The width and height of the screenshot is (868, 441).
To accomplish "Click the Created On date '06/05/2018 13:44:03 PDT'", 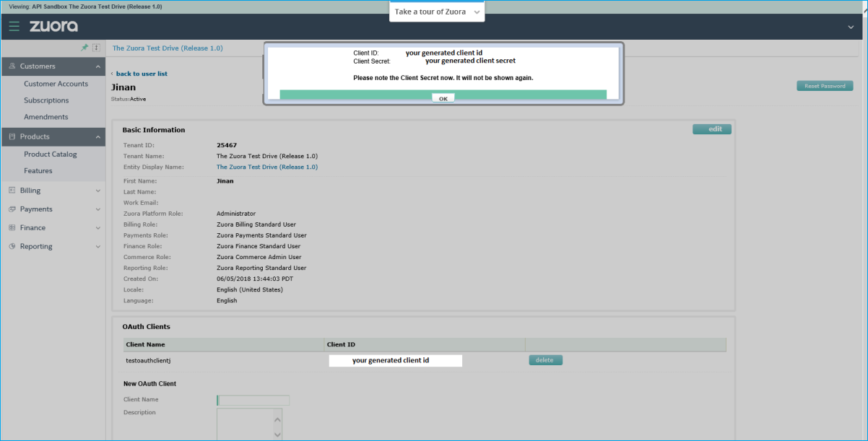I will 255,279.
